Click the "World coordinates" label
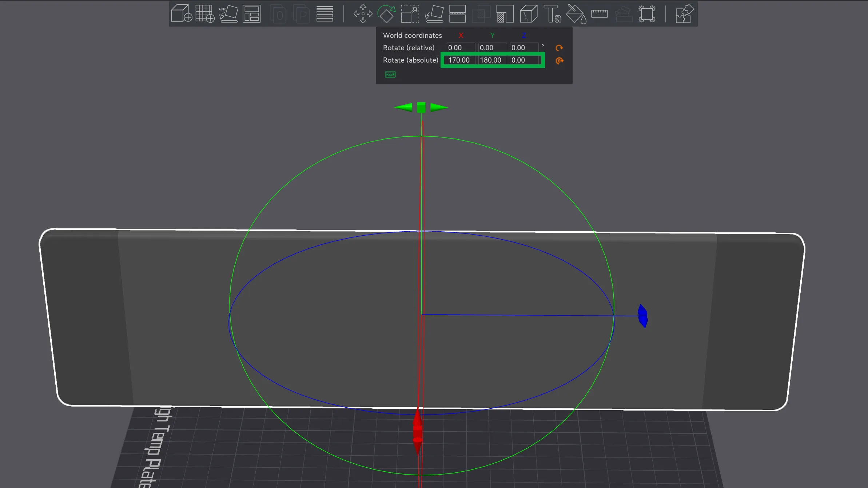Screen dimensions: 868x488 (x=413, y=35)
